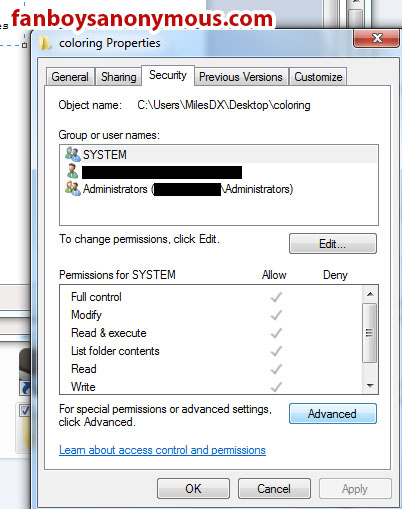
Task: Close the coloring Properties dialog
Action: 377,39
